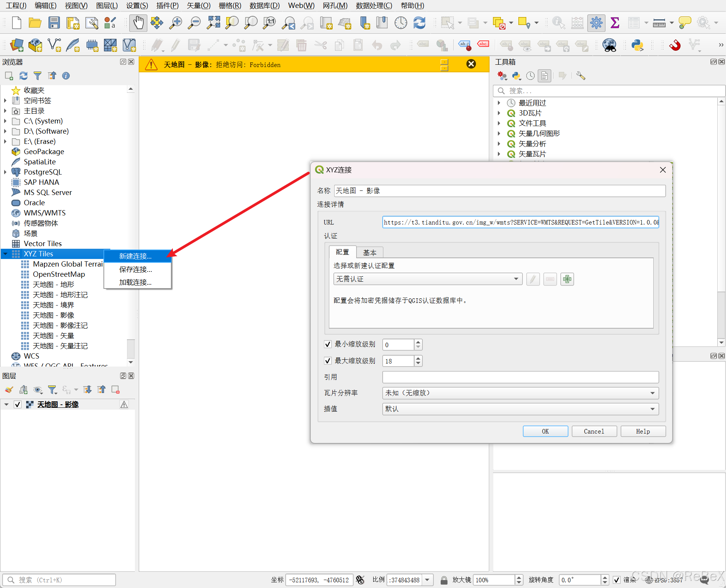Filter legend in Layers panel

(x=52, y=390)
